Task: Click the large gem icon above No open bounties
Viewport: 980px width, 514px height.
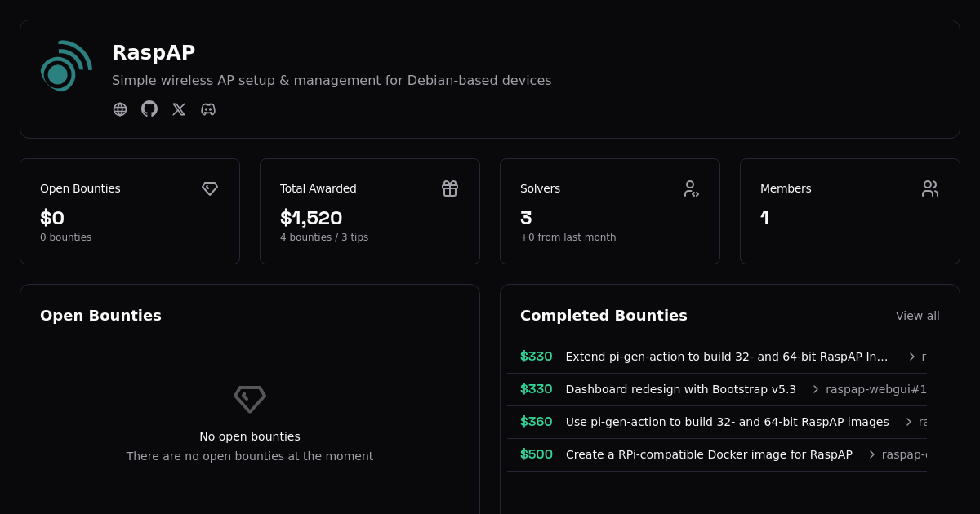Action: coord(250,399)
